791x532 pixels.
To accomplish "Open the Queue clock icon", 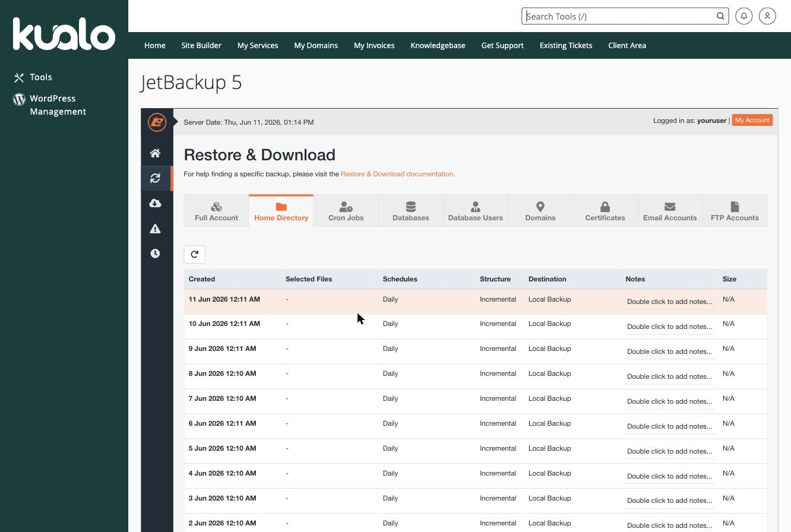I will (x=155, y=254).
